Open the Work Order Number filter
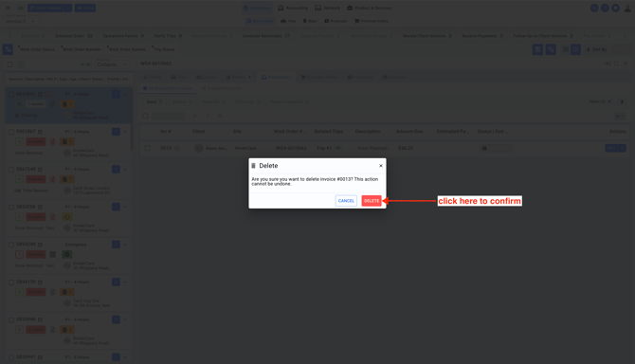The width and height of the screenshot is (635, 364). 82,49
